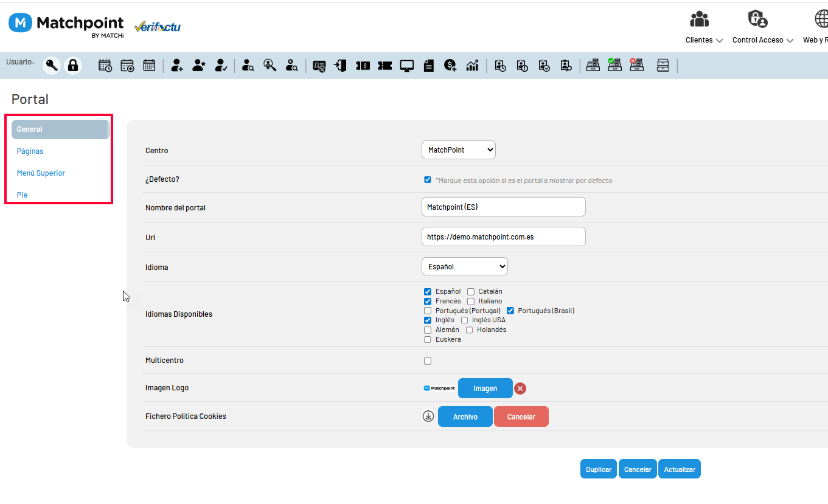Click the Duplicar button

pos(599,469)
